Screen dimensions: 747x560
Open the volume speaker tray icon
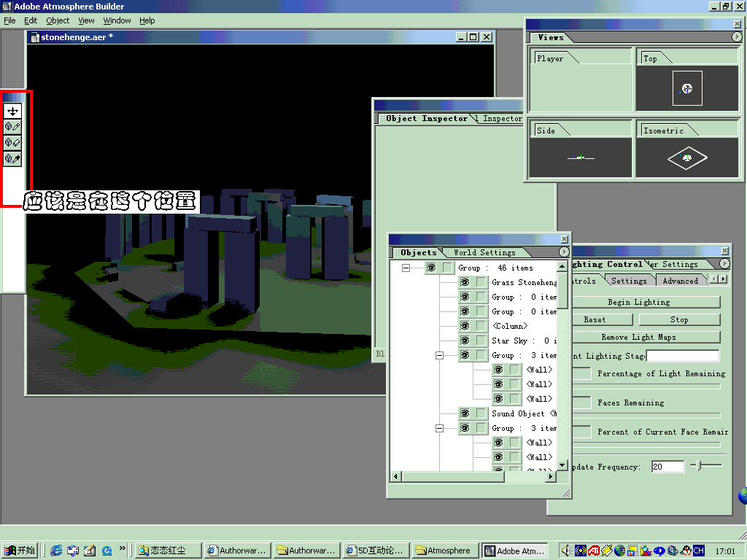click(566, 551)
